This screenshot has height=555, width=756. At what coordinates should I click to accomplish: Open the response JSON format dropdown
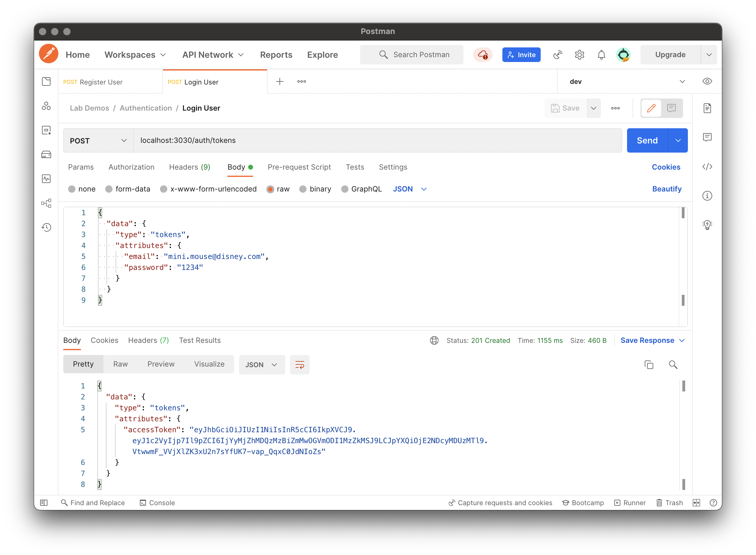262,365
